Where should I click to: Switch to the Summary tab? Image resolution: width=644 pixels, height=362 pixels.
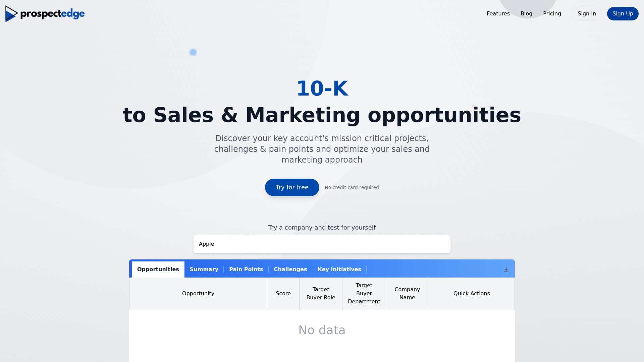pyautogui.click(x=204, y=269)
